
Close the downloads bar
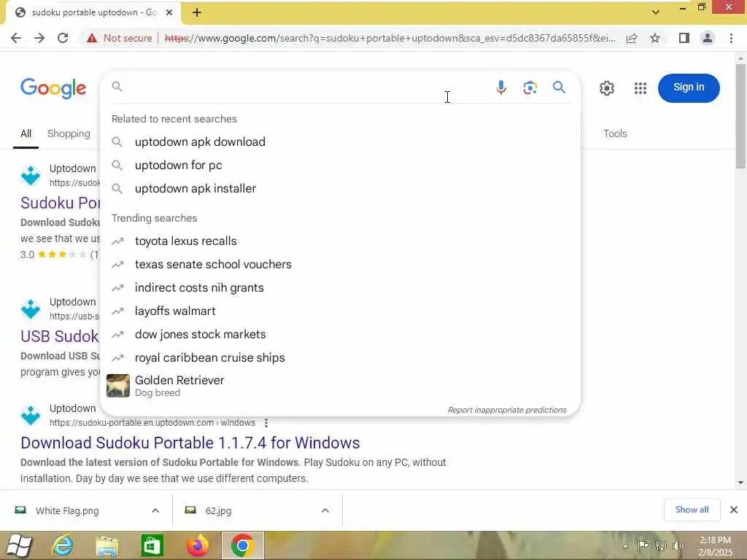pyautogui.click(x=734, y=510)
